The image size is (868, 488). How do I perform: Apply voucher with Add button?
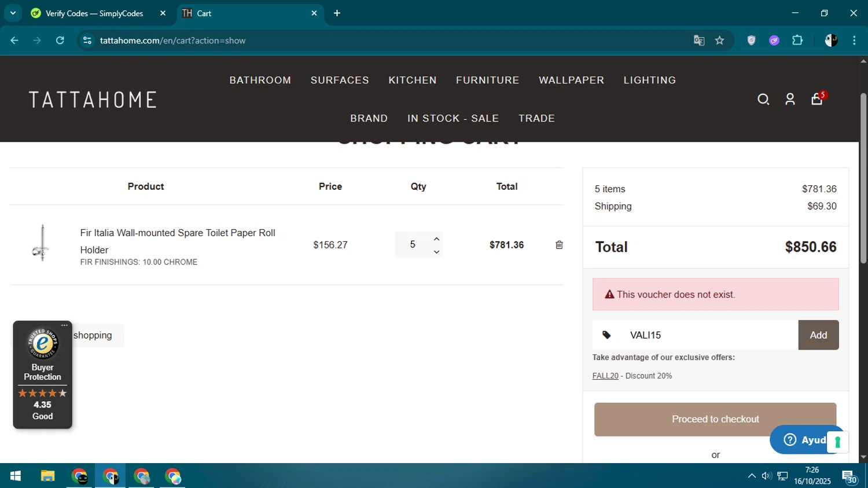818,335
